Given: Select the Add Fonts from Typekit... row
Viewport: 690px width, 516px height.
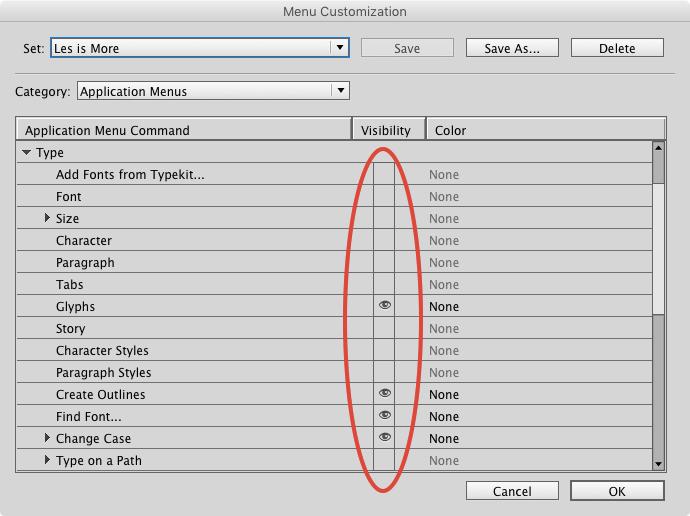Looking at the screenshot, I should tap(334, 174).
